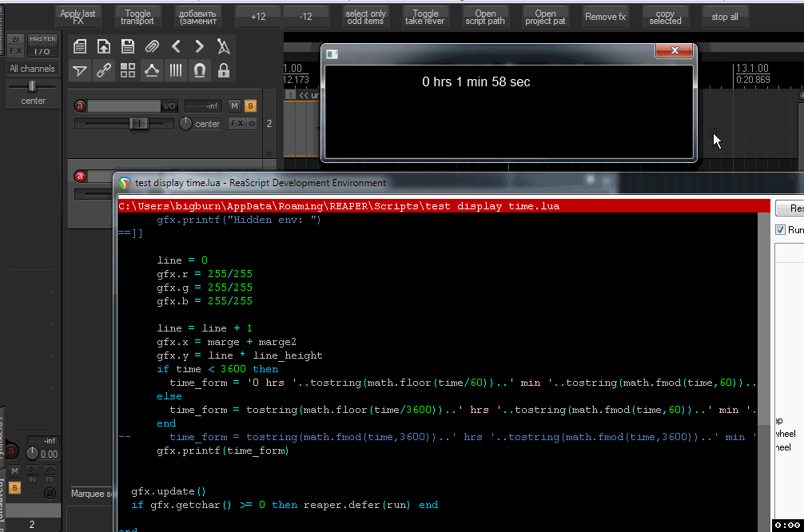Open the first track's FX chain
This screenshot has width=804, height=532.
click(237, 124)
